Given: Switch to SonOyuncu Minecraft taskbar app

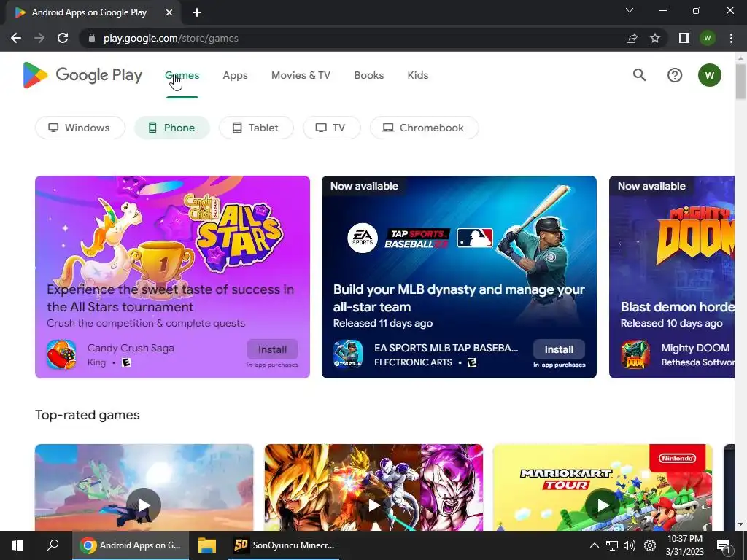Looking at the screenshot, I should click(x=284, y=545).
